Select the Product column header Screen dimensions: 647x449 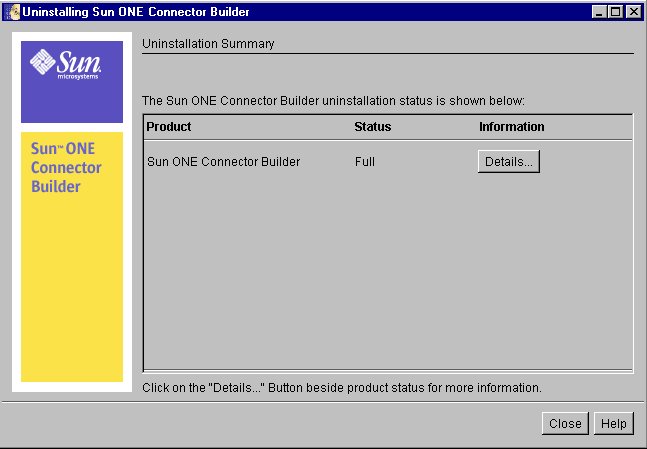(x=168, y=127)
